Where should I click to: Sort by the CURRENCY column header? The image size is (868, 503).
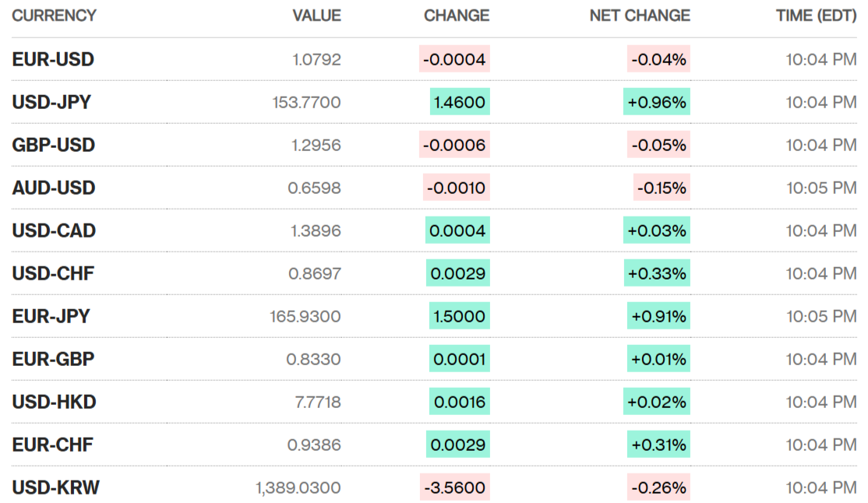click(54, 16)
